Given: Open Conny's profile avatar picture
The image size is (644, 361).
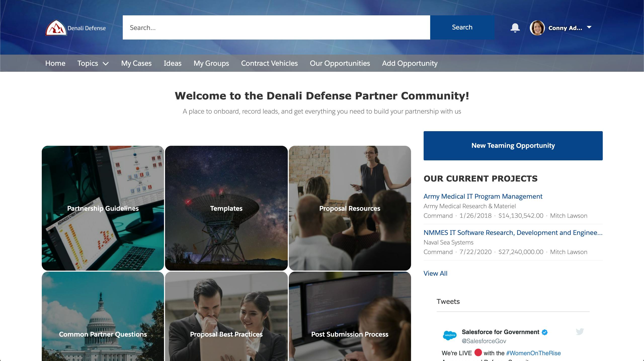Looking at the screenshot, I should (x=537, y=28).
